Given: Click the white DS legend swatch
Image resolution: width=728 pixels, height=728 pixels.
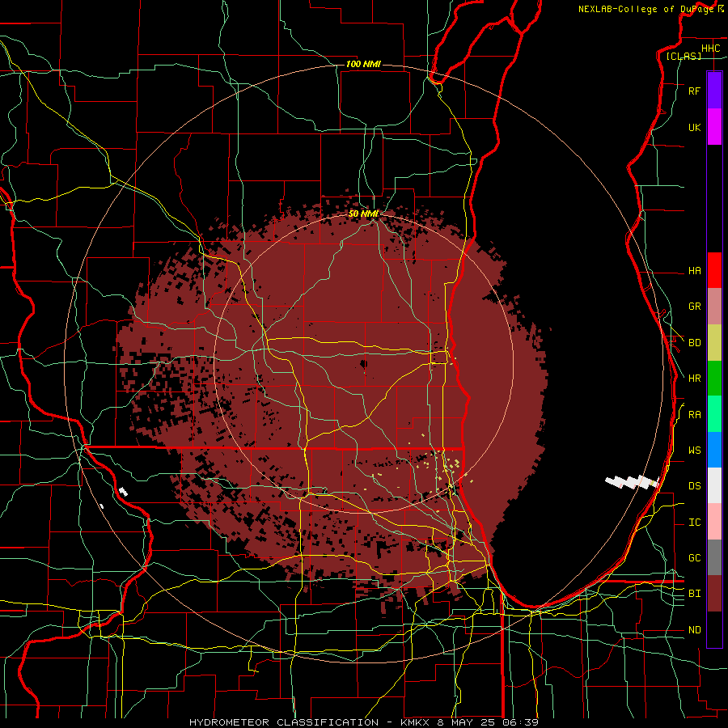Looking at the screenshot, I should click(x=714, y=485).
